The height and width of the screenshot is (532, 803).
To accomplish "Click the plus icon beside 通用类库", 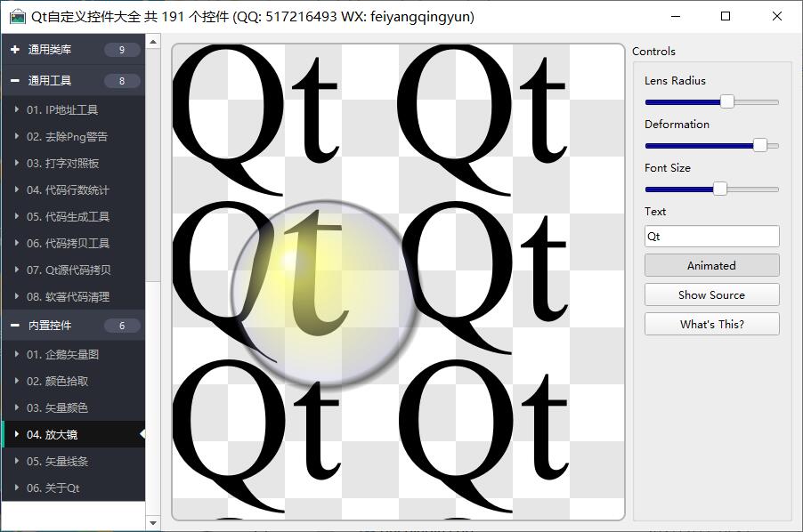I will tap(15, 50).
